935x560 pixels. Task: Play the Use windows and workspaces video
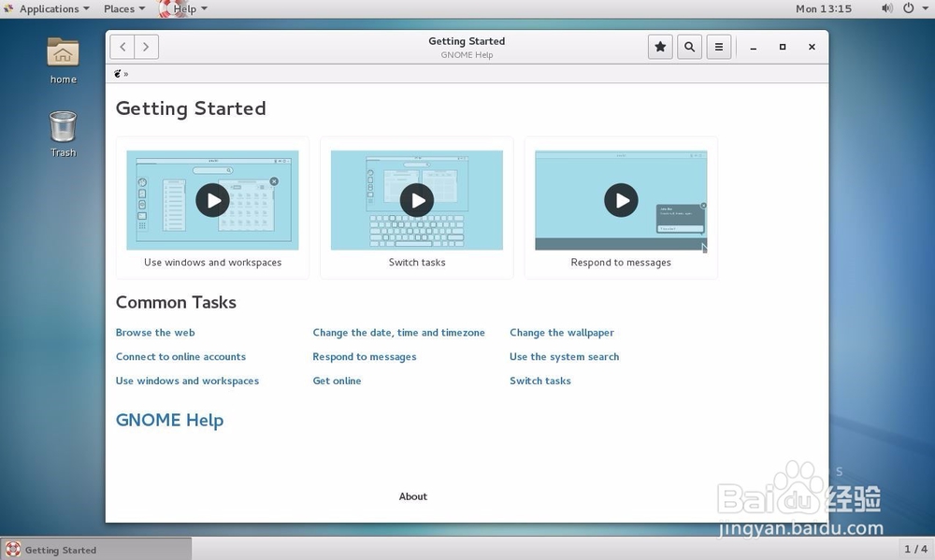click(213, 200)
